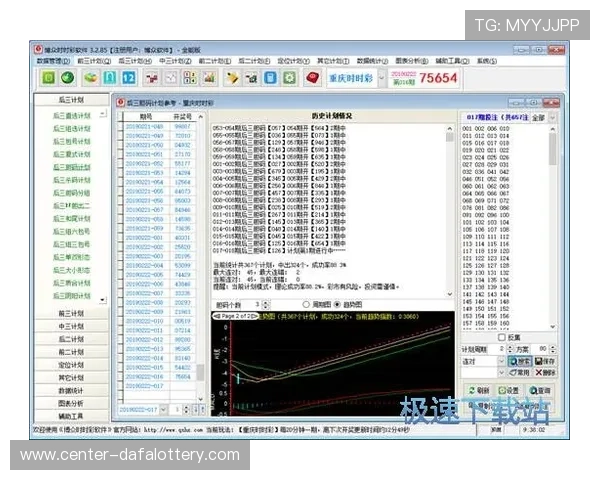Select 后三组选计划 in sidebar list
This screenshot has width=600, height=480.
72,129
